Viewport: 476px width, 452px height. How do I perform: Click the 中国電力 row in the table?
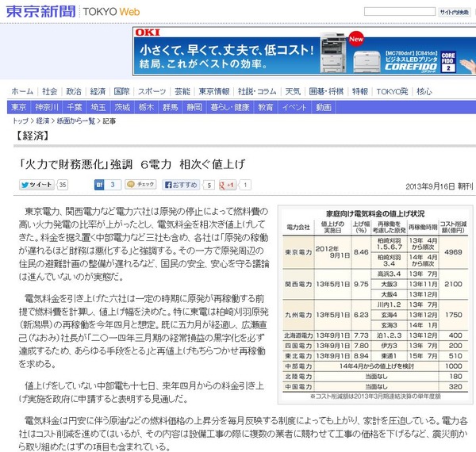(375, 387)
